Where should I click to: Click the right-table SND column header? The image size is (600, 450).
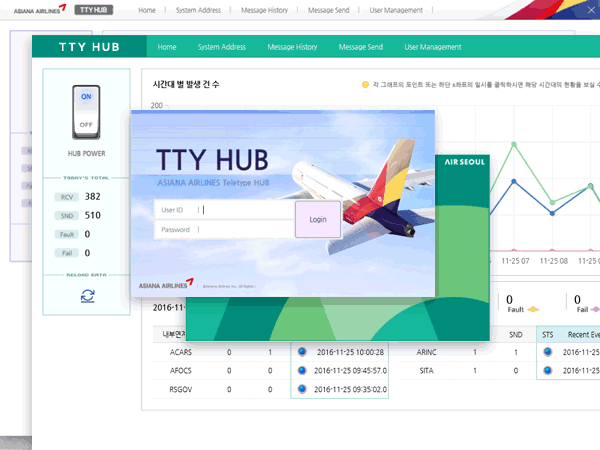coord(515,335)
